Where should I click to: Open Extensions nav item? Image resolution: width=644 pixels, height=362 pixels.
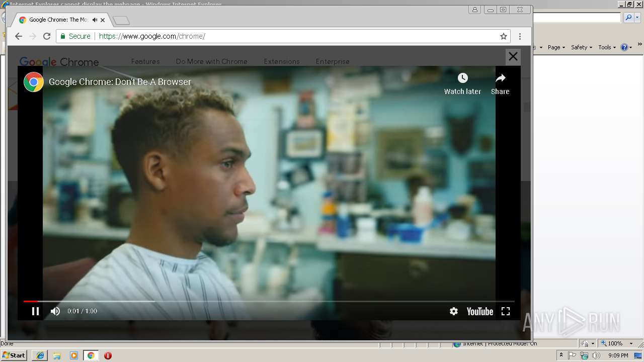[282, 61]
